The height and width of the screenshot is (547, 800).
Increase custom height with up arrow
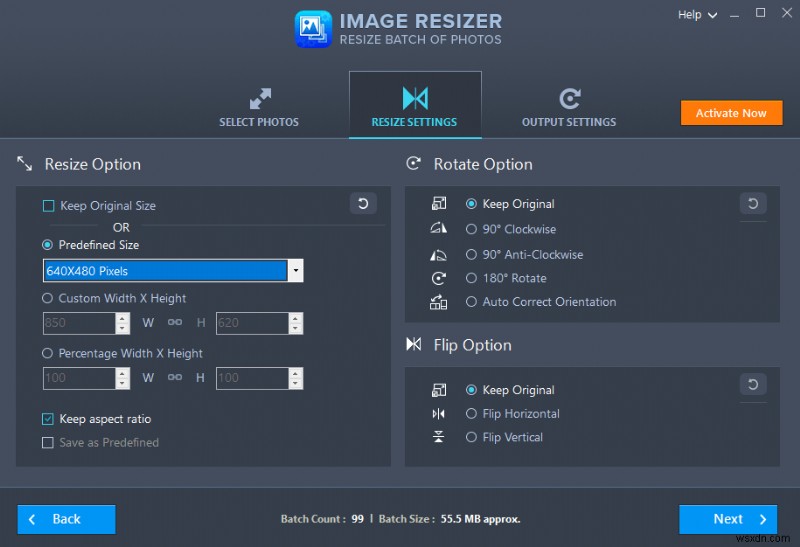click(x=296, y=318)
